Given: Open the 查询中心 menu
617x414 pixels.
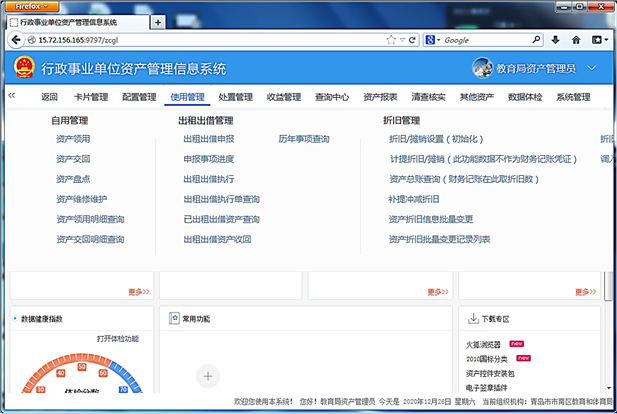Looking at the screenshot, I should (x=332, y=97).
